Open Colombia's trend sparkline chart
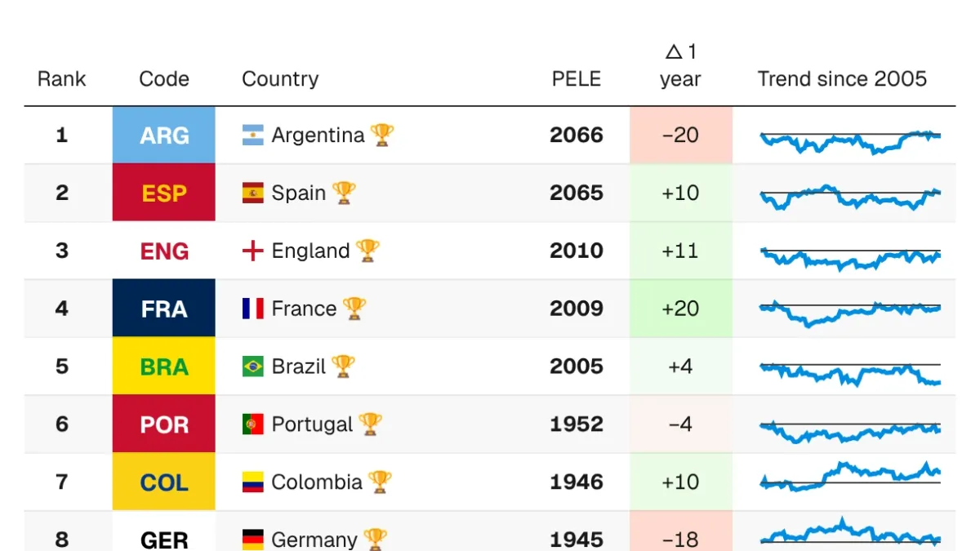Viewport: 980px width, 551px height. pyautogui.click(x=850, y=477)
